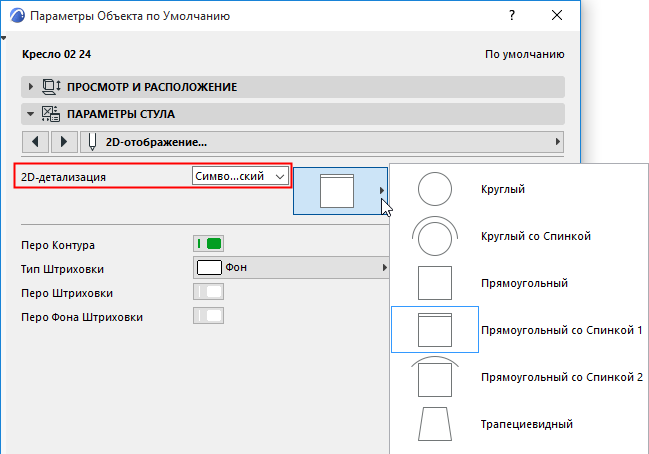This screenshot has height=454, width=649.
Task: Open the Тип Штриховки Фон fill selector
Action: [x=291, y=267]
